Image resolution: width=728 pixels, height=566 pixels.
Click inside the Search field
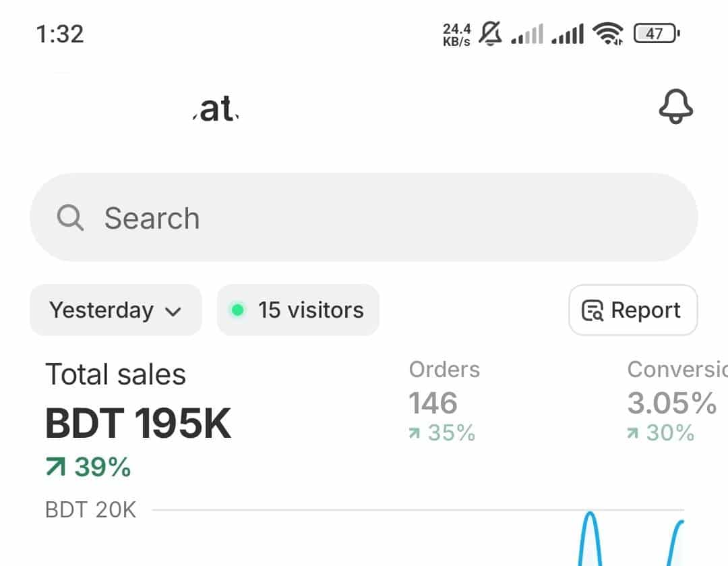(363, 217)
